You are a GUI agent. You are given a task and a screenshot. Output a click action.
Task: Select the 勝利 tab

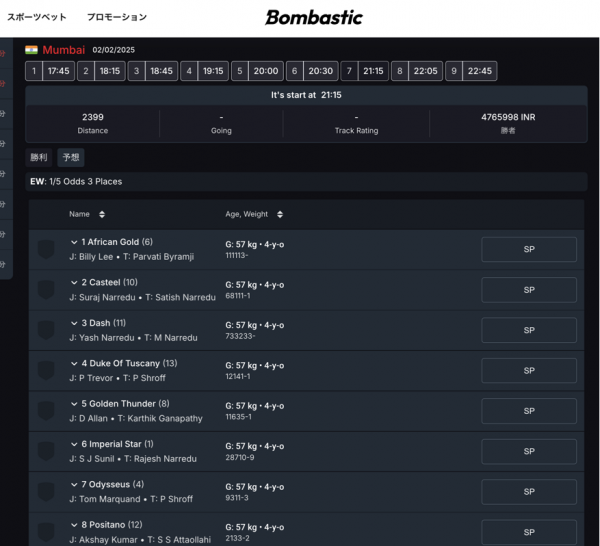39,157
